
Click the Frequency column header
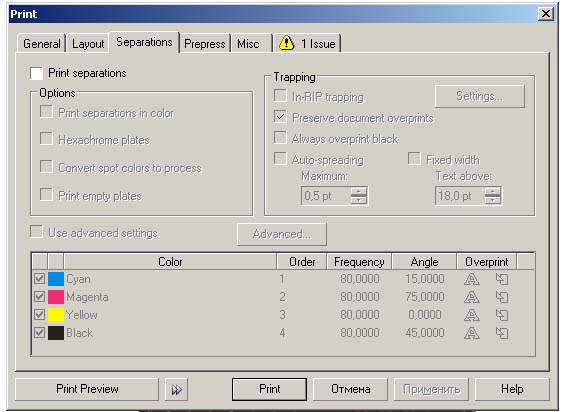(x=359, y=262)
